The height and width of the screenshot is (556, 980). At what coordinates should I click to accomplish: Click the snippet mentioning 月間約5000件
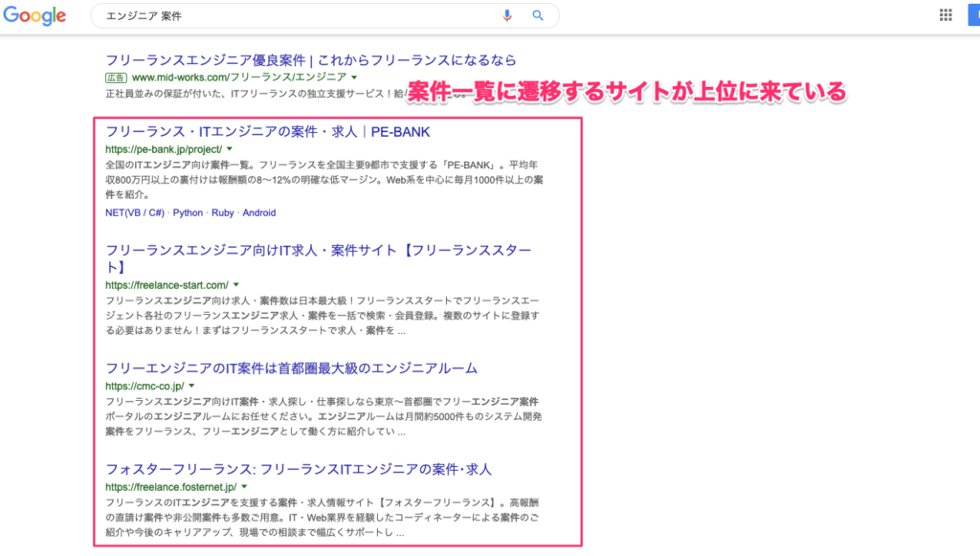coord(323,416)
